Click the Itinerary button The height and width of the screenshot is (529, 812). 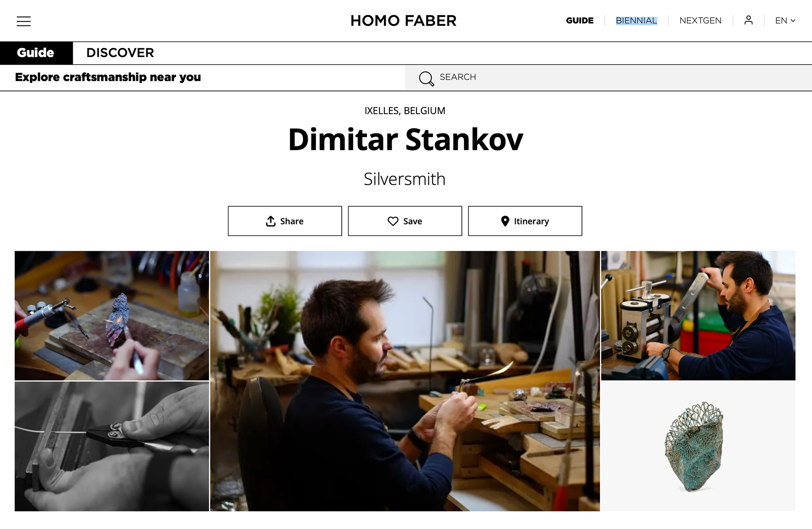coord(525,221)
